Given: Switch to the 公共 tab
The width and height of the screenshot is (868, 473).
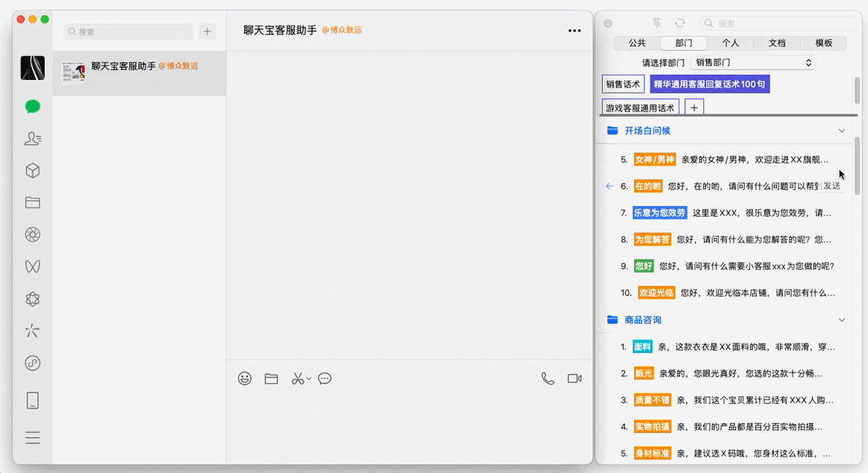Looking at the screenshot, I should 637,43.
